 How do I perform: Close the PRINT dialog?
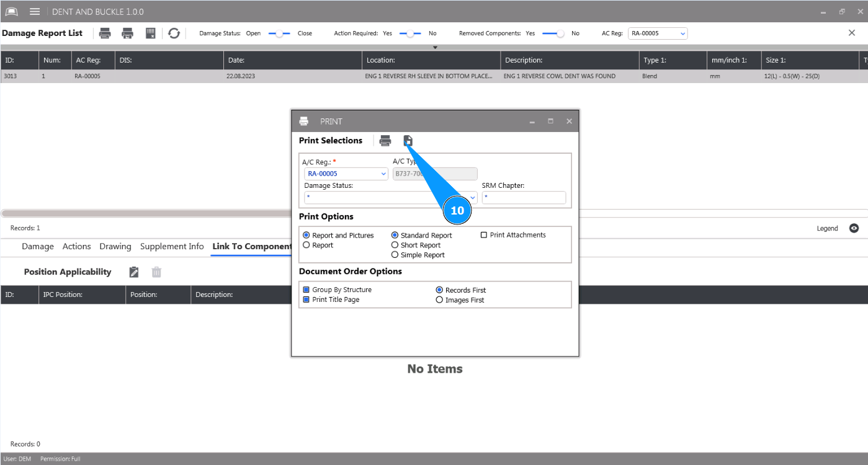coord(569,122)
